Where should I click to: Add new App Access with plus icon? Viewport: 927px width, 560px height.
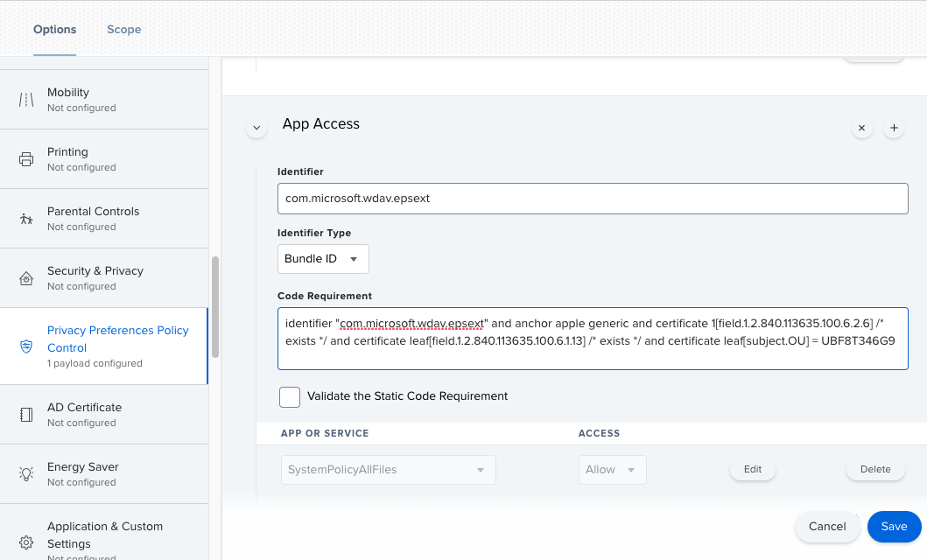coord(894,128)
